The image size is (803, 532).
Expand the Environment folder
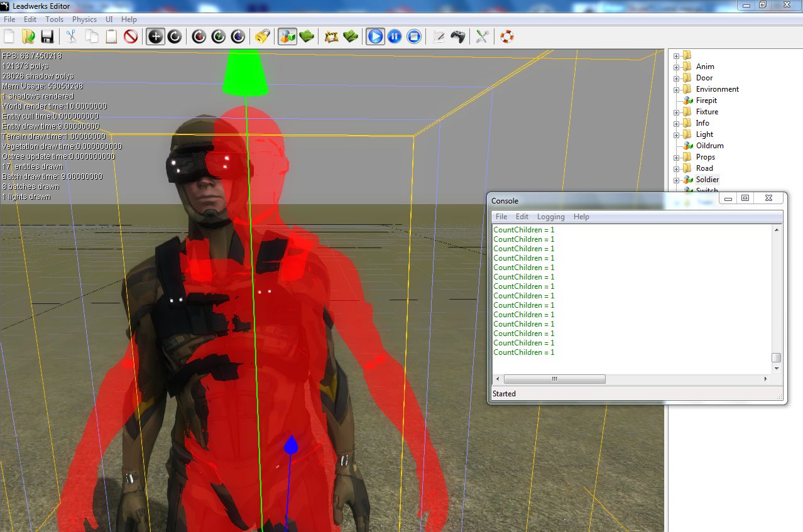[677, 89]
